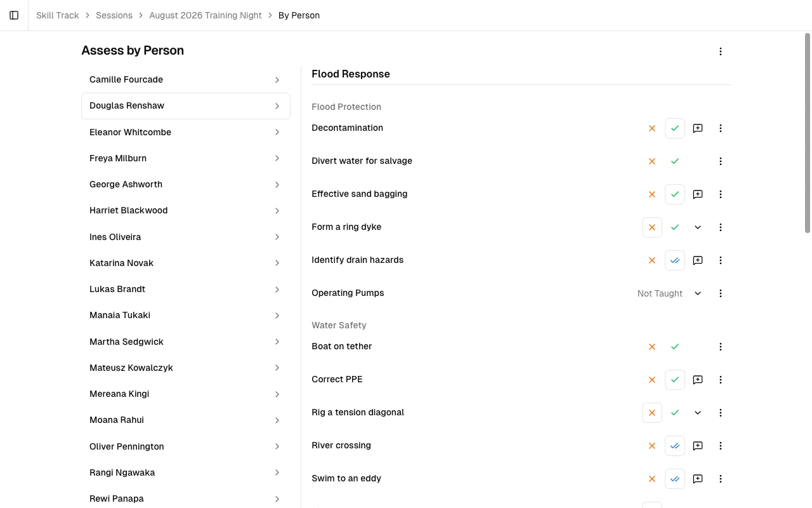Mark Divert water for salvage with check
Screen dimensions: 812x508
point(675,161)
